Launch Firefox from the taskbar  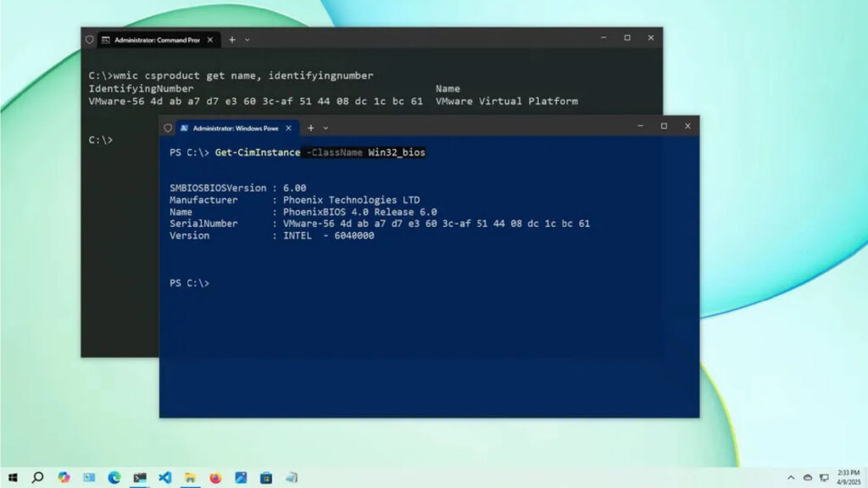pyautogui.click(x=215, y=478)
